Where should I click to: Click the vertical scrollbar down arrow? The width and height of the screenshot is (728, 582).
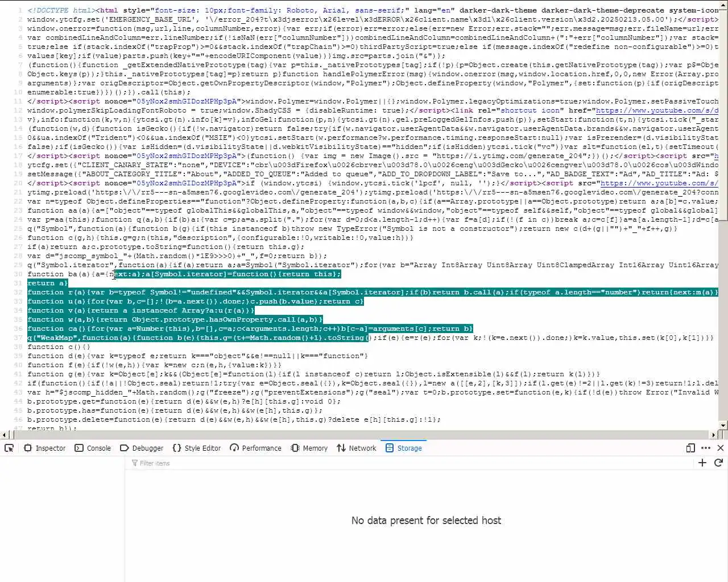[723, 425]
